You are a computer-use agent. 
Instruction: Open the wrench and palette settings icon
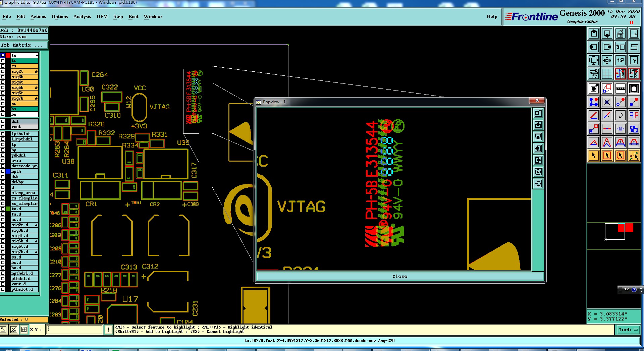click(x=594, y=74)
